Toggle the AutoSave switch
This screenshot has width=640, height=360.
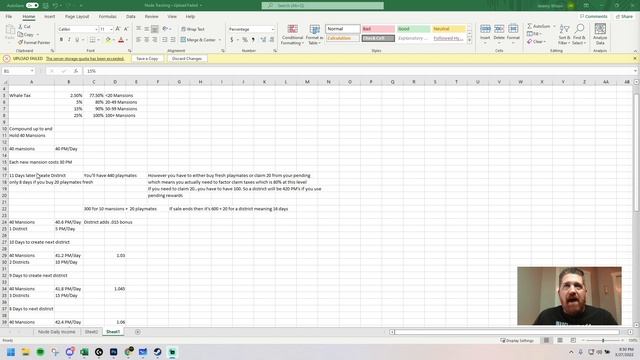point(32,5)
